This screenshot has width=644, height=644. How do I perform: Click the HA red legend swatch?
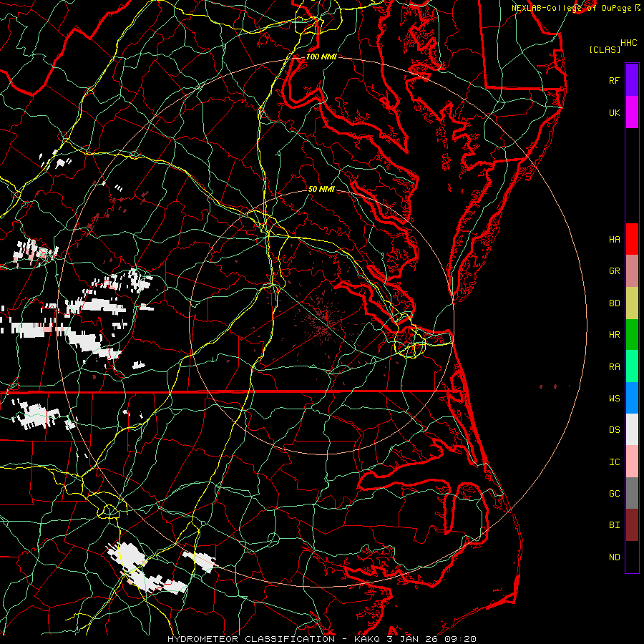click(x=632, y=239)
